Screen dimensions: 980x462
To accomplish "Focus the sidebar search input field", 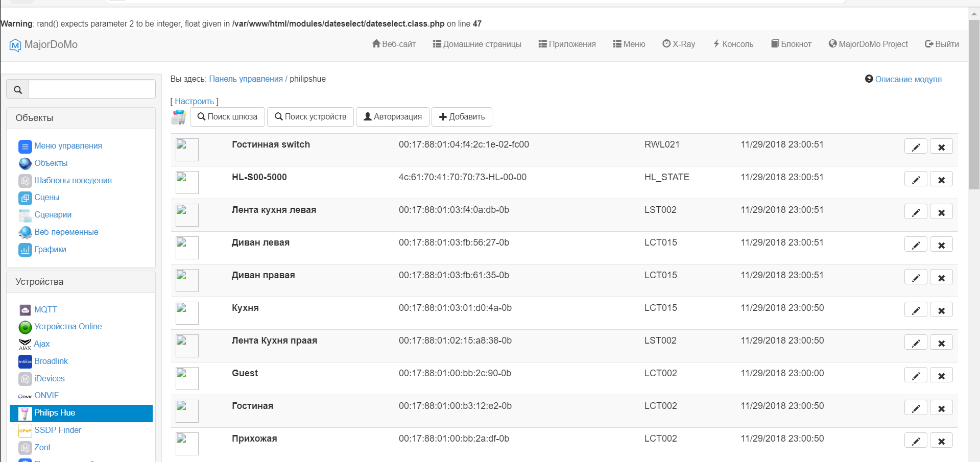I will point(92,89).
